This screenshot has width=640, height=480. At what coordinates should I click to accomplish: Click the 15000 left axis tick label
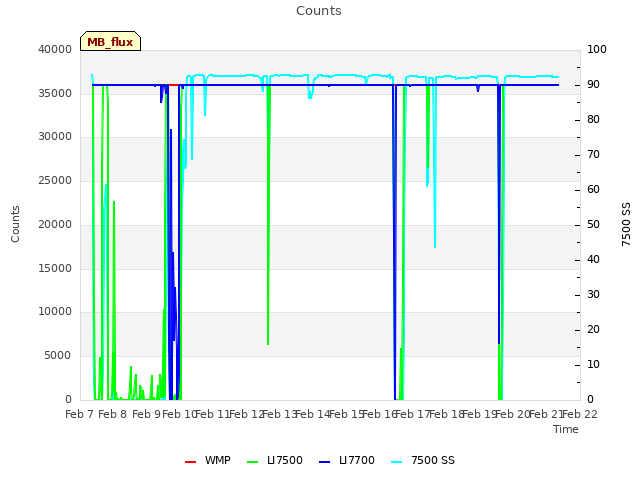[x=55, y=268]
